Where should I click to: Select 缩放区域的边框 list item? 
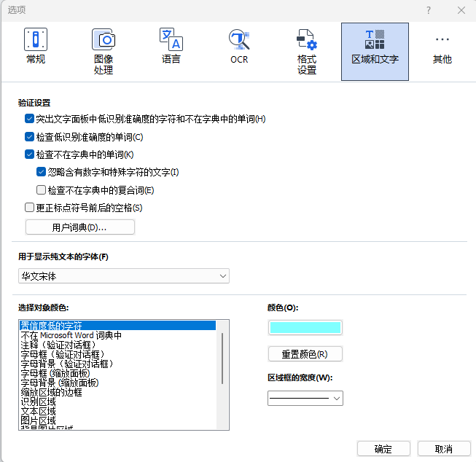pos(118,392)
